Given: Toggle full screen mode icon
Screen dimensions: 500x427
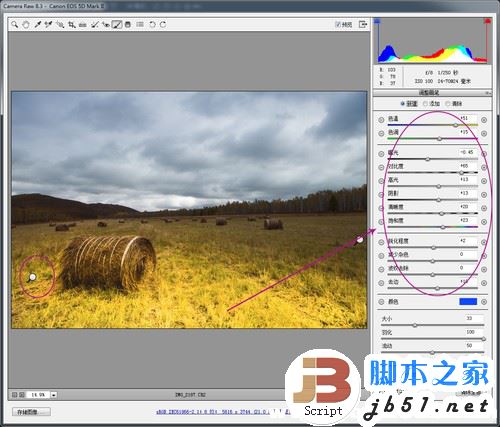Looking at the screenshot, I should tap(363, 24).
